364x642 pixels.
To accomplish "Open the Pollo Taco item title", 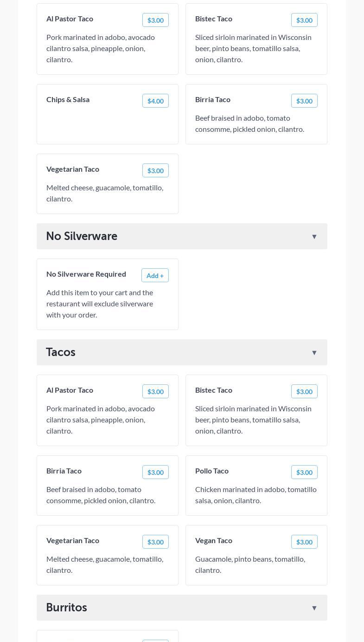I will 212,471.
